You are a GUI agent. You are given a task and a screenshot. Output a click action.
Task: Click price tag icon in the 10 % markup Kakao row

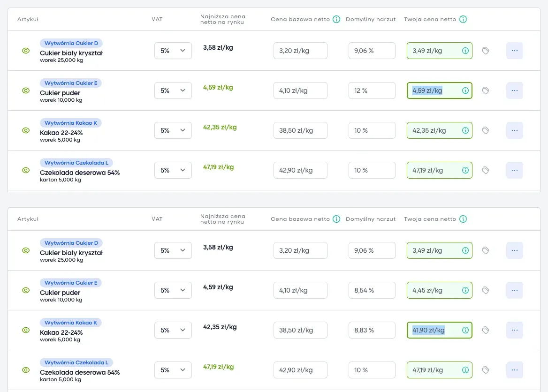486,130
